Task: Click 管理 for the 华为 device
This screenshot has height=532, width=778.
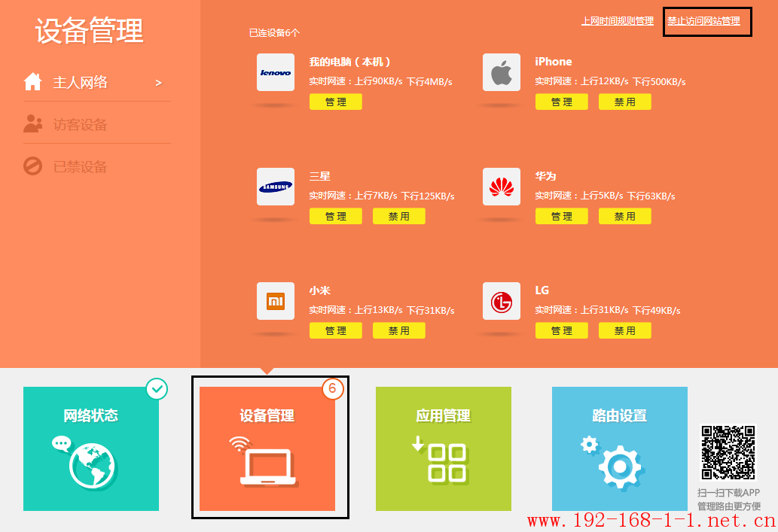Action: coord(562,216)
